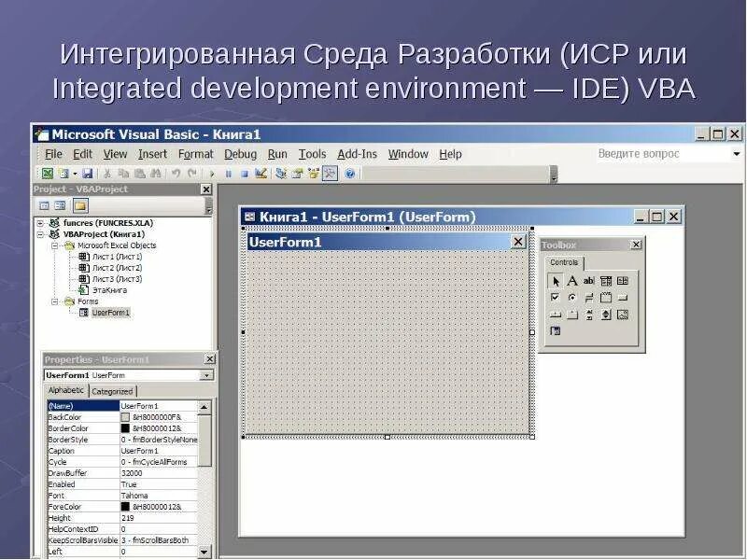
Task: Click View Object in the Project panel
Action: [61, 205]
